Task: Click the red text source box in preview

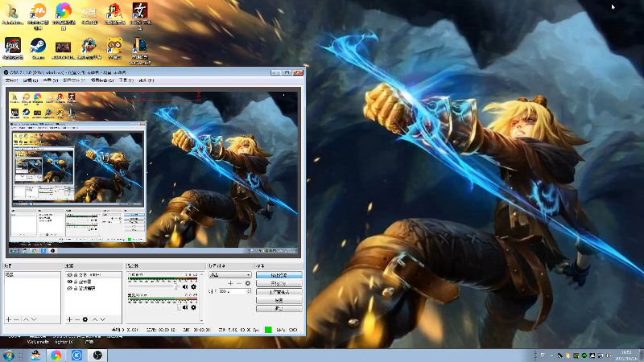Action: click(x=143, y=96)
